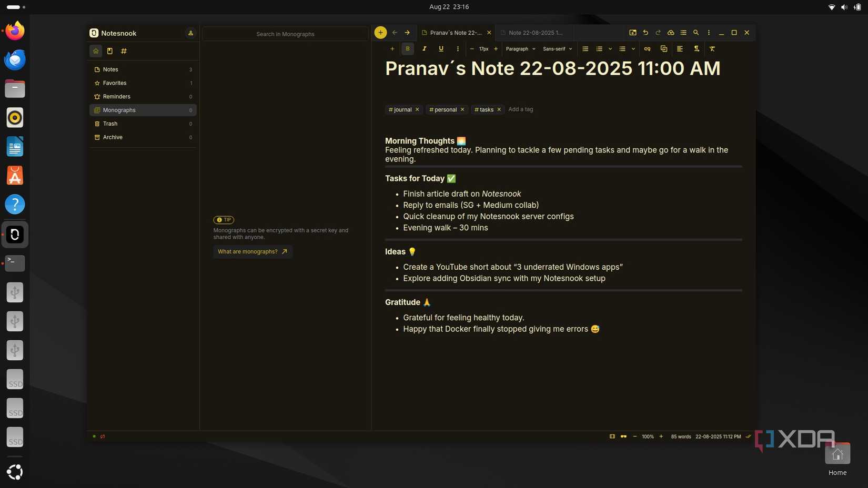This screenshot has height=488, width=868.
Task: Increase editor zoom from 100%
Action: [661, 436]
